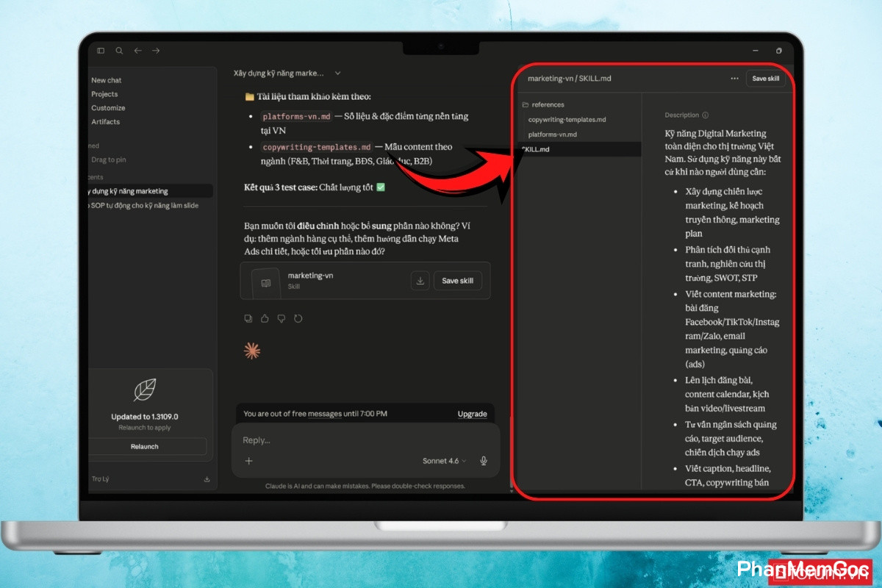Click the 'Drag to pin' placeholder
Viewport: 882px width, 588px height.
[x=108, y=159]
